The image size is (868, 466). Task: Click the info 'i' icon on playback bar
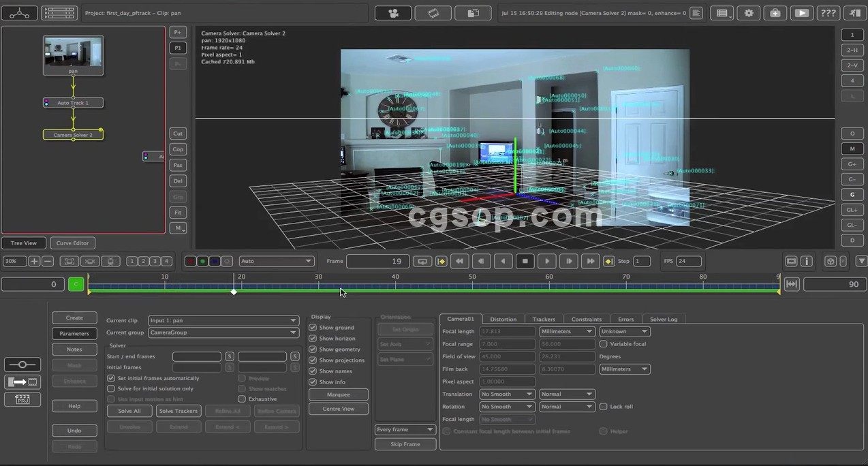[807, 261]
